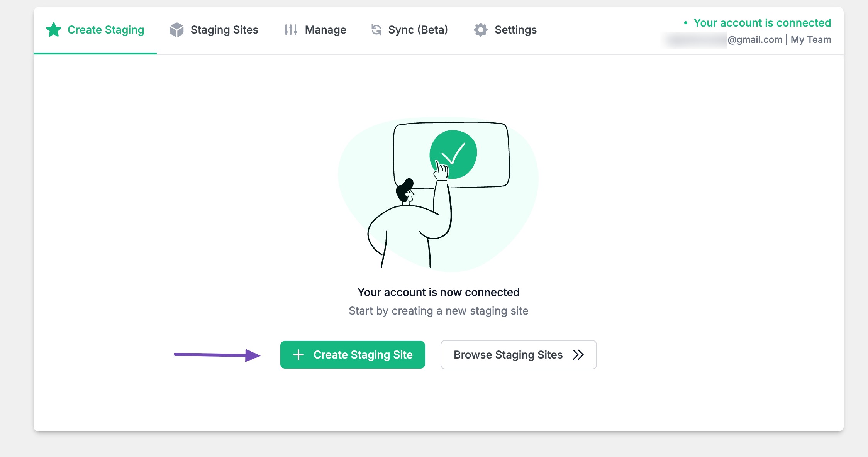Go to Sync (Beta) tab
The height and width of the screenshot is (457, 868).
coord(418,30)
